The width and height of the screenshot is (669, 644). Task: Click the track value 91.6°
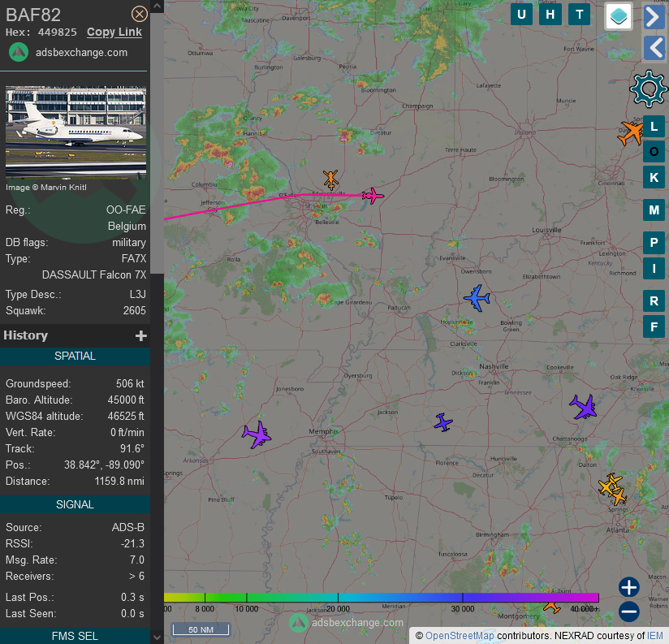click(x=132, y=448)
